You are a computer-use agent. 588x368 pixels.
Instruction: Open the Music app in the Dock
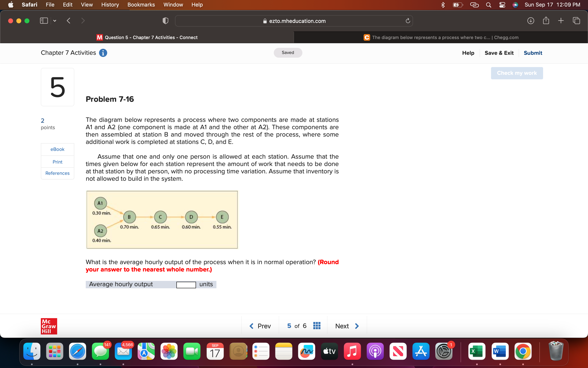352,351
